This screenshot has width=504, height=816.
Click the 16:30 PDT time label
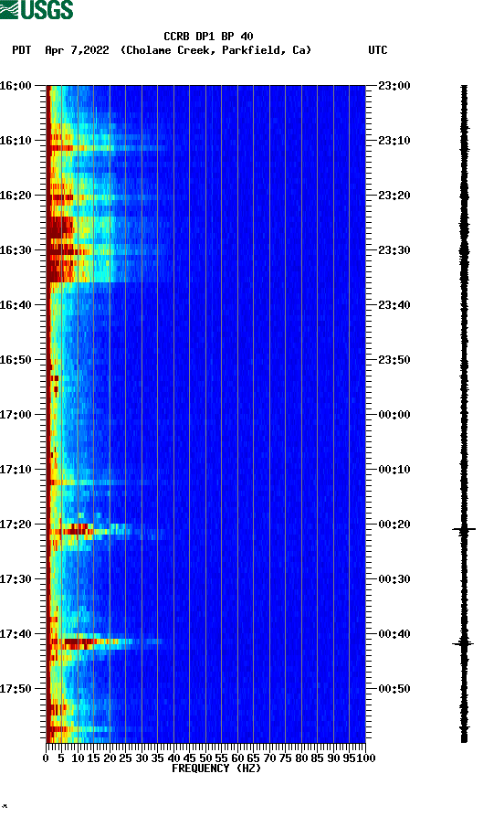click(16, 249)
